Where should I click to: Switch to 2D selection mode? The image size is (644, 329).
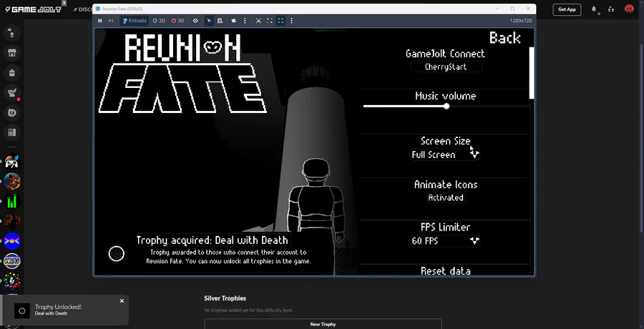tap(159, 21)
